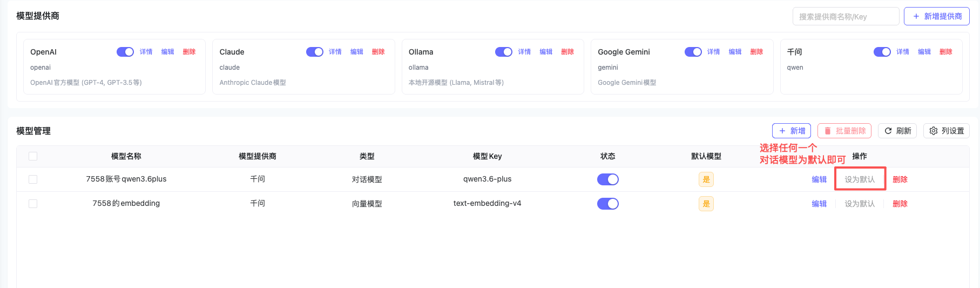Click the Claude card title
980x288 pixels.
(x=232, y=52)
